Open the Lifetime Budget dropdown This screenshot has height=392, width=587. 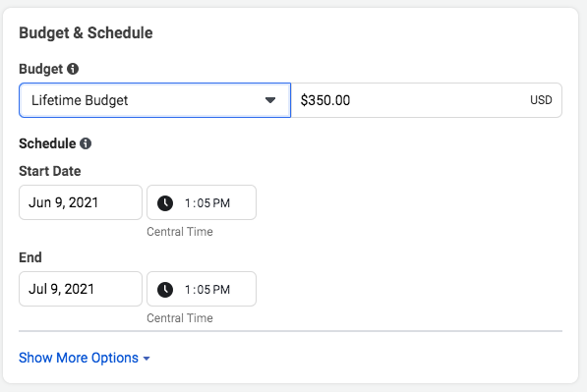tap(154, 100)
